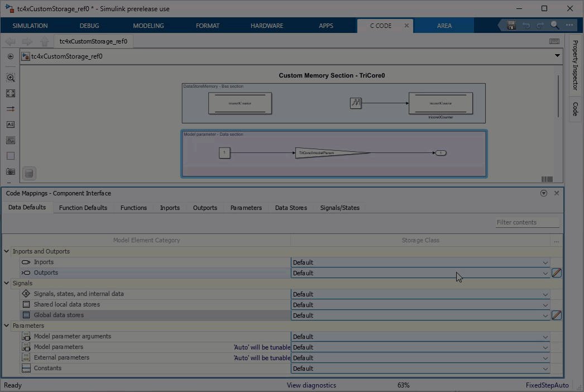Click the search magnifier in toolstrip
This screenshot has width=584, height=392.
[x=555, y=25]
